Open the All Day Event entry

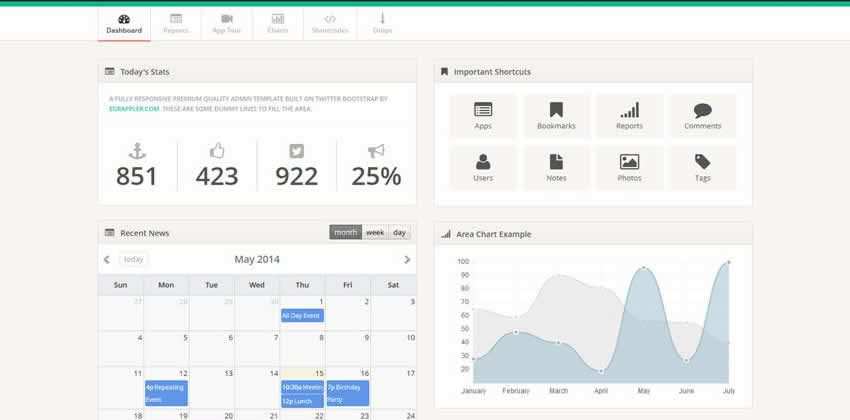302,315
